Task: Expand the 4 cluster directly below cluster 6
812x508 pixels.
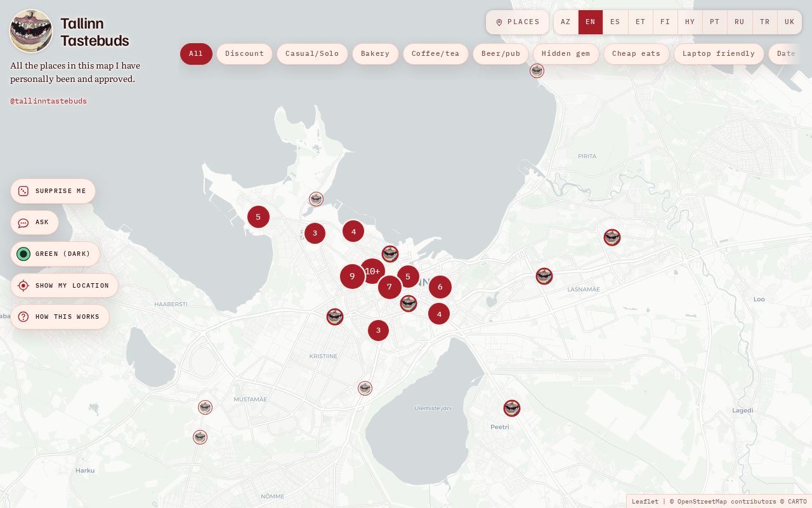Action: coord(439,314)
